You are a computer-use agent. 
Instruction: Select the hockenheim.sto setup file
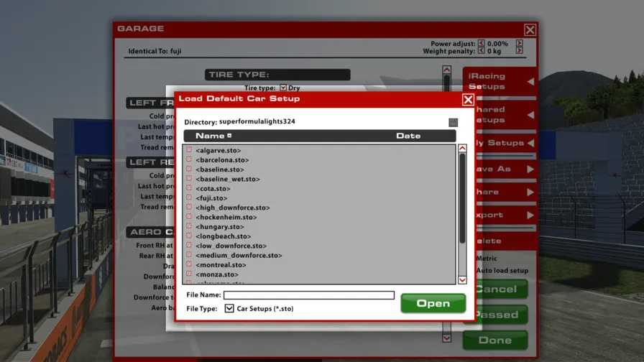226,217
